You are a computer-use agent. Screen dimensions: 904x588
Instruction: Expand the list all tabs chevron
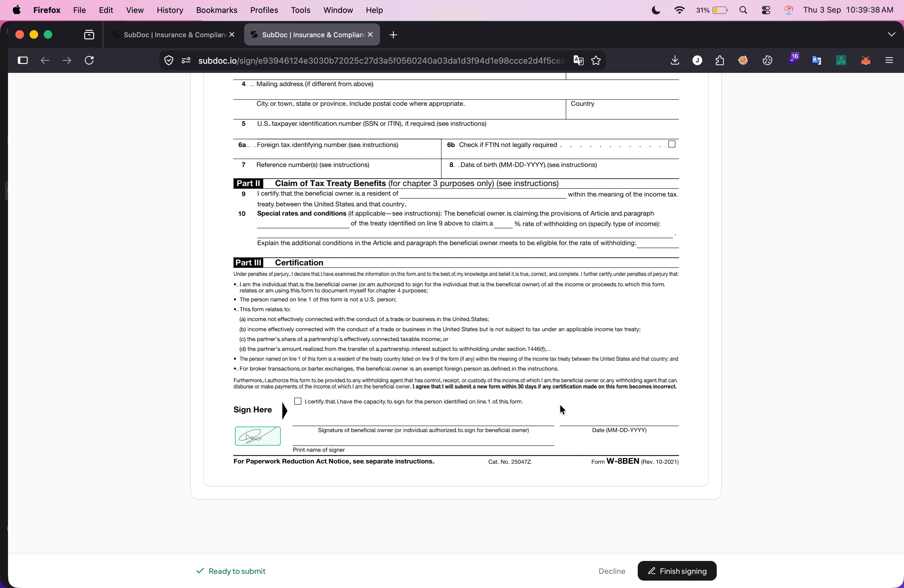click(x=891, y=34)
